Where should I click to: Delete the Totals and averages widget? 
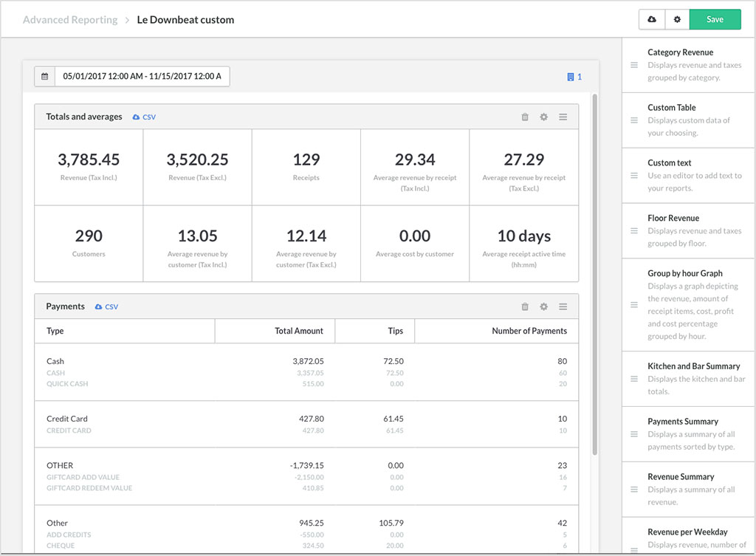pyautogui.click(x=525, y=117)
